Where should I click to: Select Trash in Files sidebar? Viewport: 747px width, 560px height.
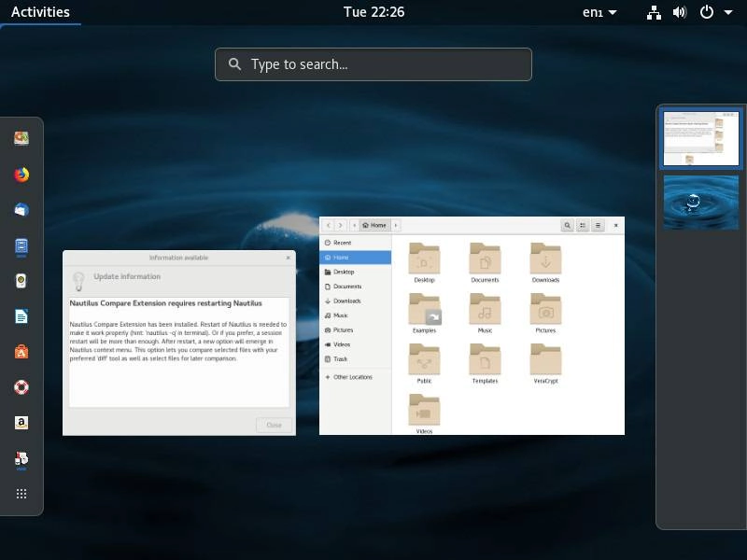click(356, 359)
